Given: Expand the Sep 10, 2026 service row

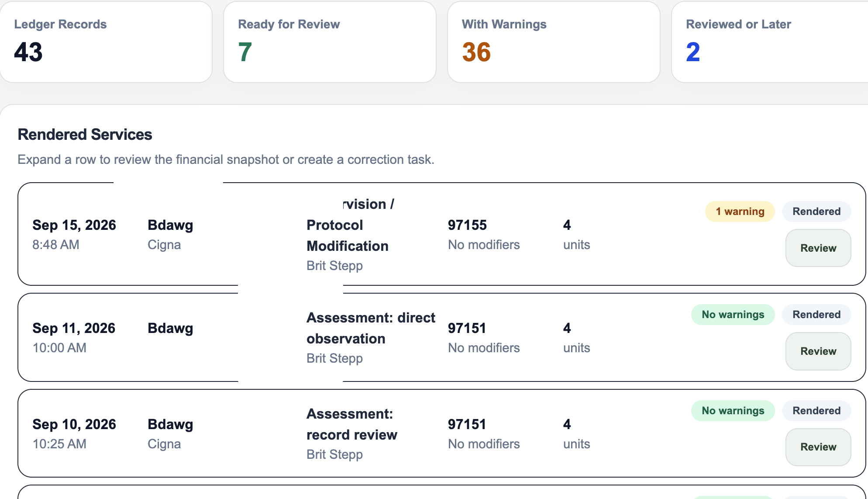Looking at the screenshot, I should click(x=441, y=433).
